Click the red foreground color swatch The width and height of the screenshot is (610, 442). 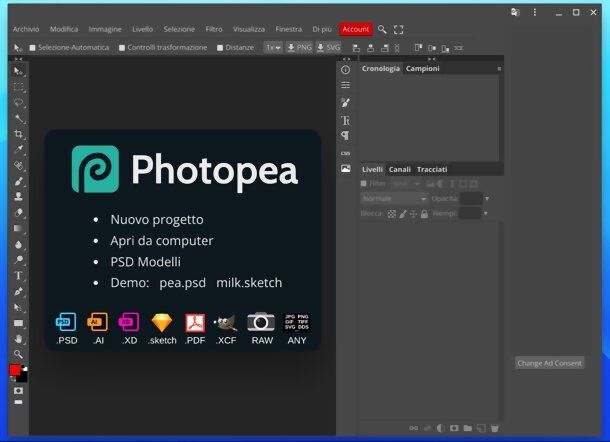(x=15, y=369)
